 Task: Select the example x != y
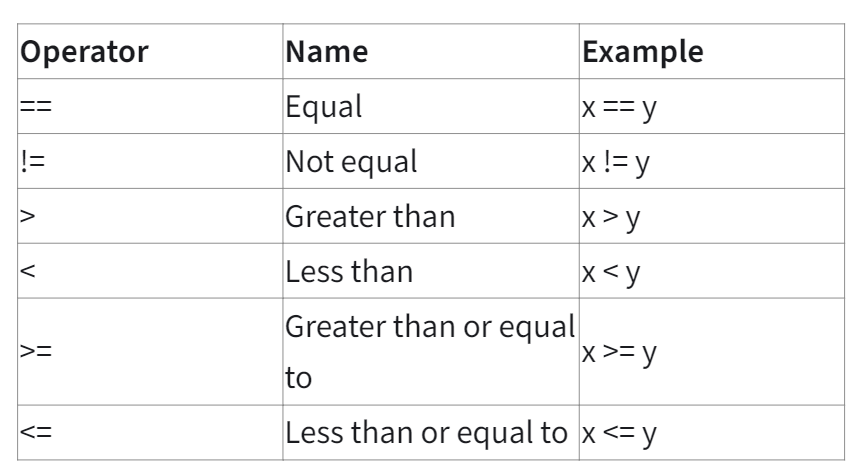(616, 161)
